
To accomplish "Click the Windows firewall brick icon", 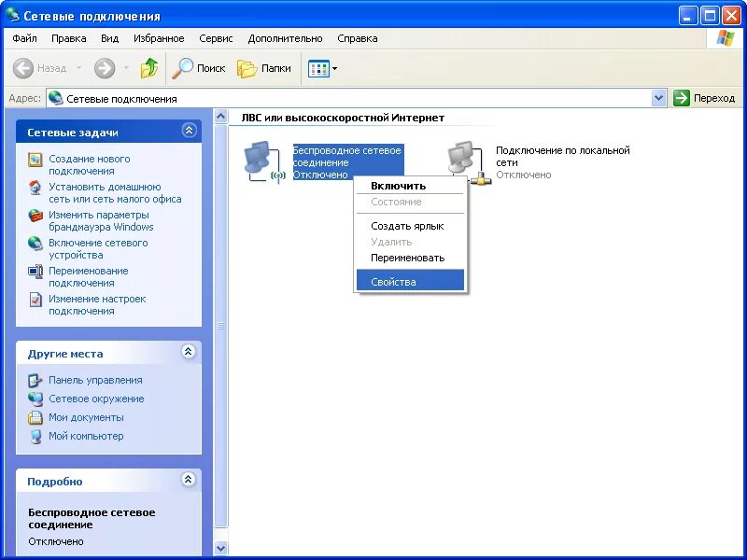I will pyautogui.click(x=35, y=216).
